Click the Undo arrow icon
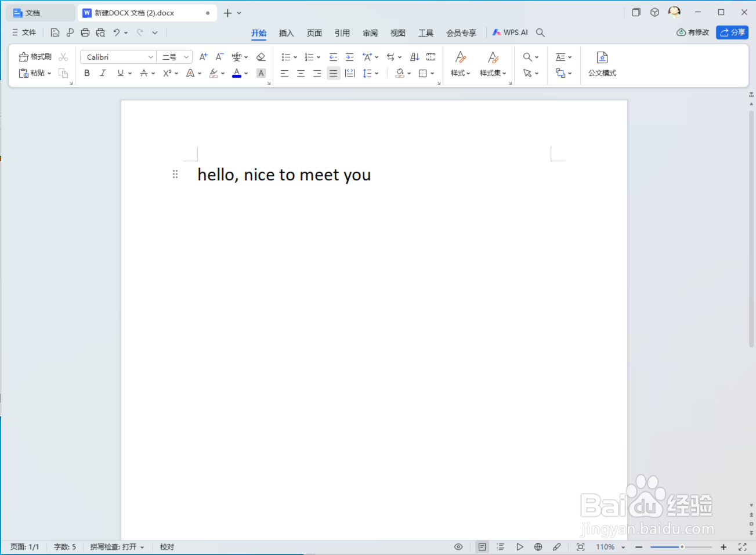Image resolution: width=756 pixels, height=555 pixels. tap(117, 33)
